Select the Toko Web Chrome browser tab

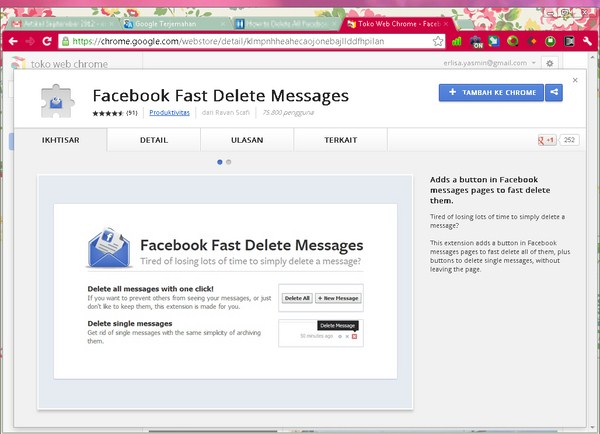[x=398, y=24]
